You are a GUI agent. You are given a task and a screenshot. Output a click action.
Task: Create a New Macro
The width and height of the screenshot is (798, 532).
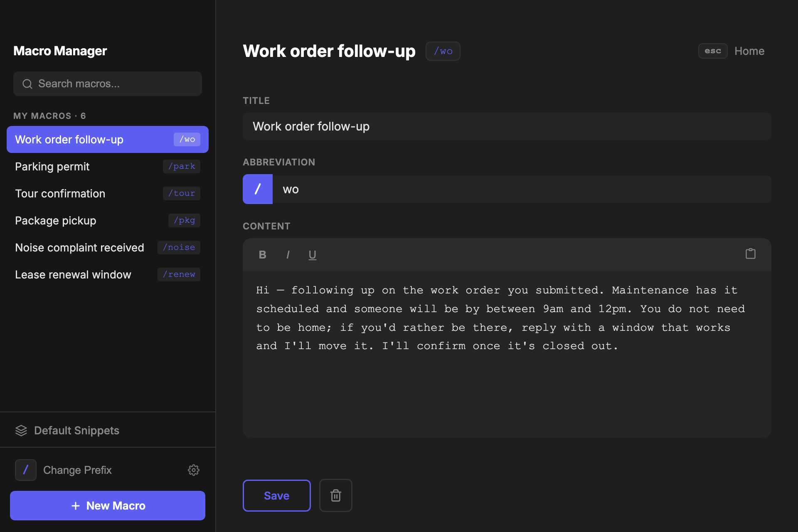pos(108,506)
